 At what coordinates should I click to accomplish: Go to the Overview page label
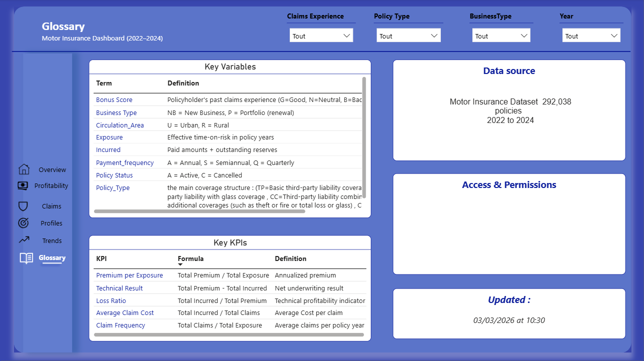tap(52, 170)
